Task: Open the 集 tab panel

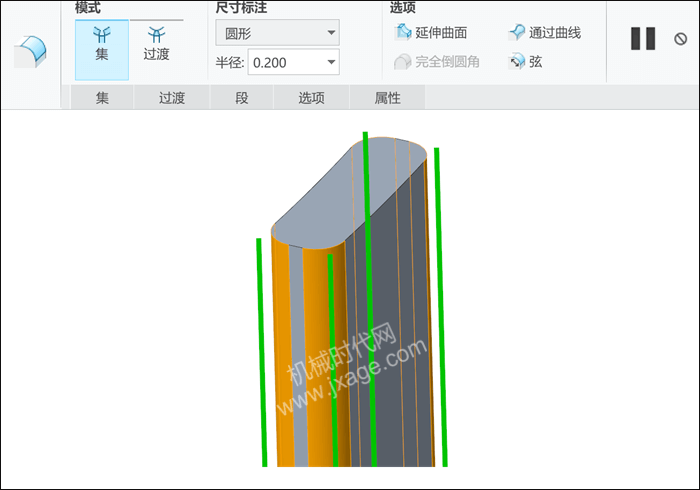Action: 102,98
